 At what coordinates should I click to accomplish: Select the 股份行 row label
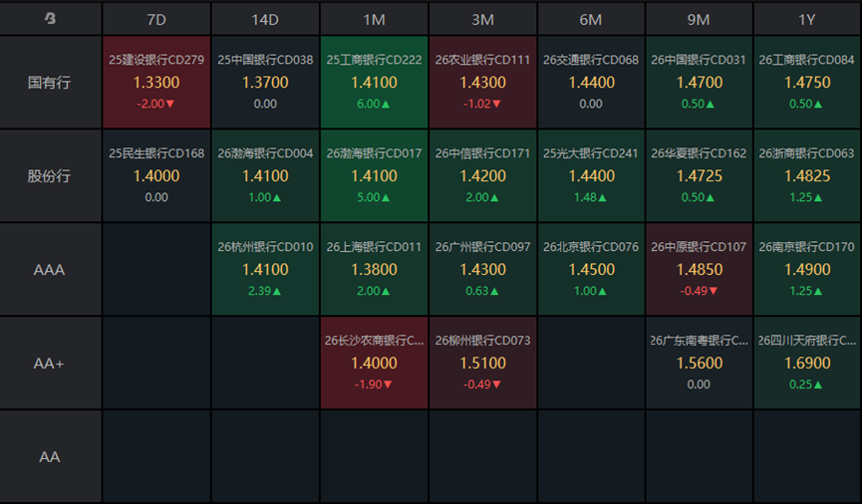coord(50,176)
